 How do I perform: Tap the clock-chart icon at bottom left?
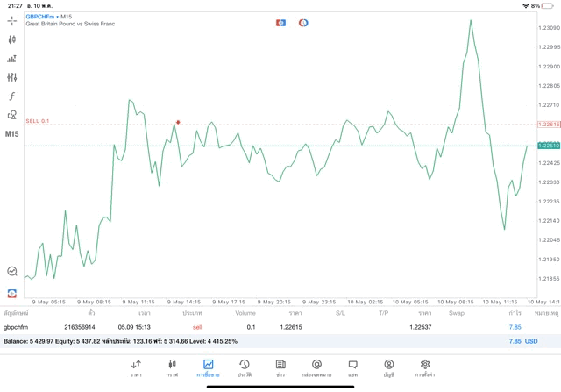(12, 272)
